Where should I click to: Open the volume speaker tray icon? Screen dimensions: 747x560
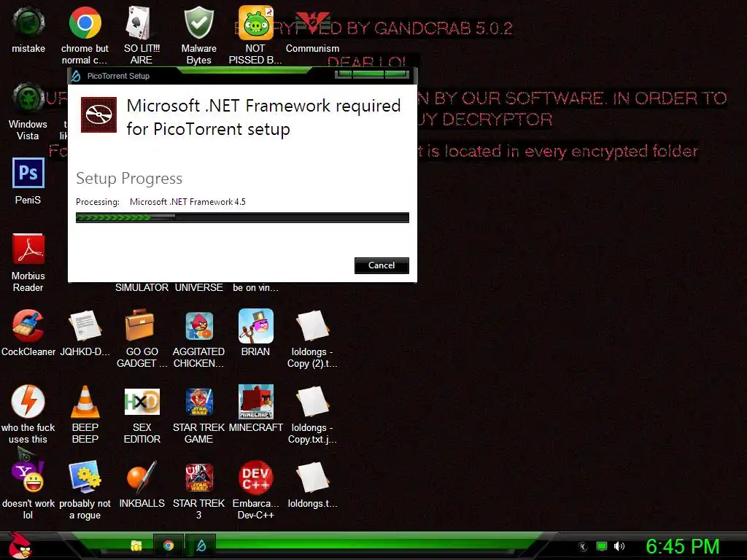pyautogui.click(x=619, y=546)
